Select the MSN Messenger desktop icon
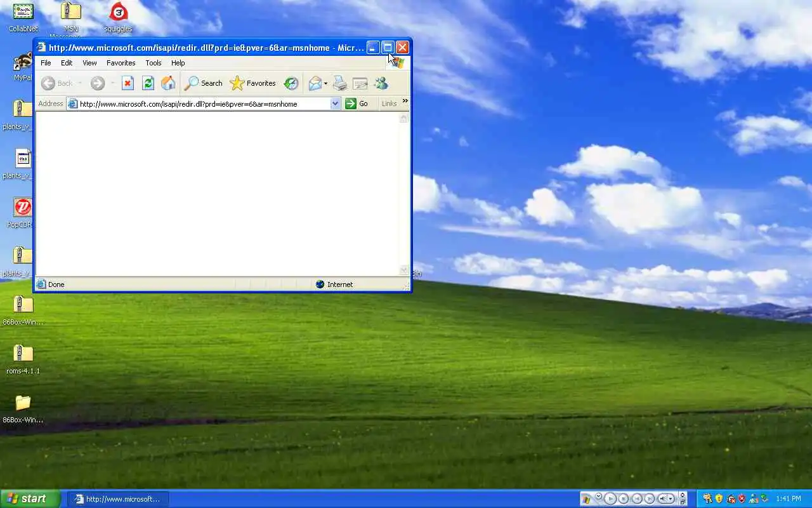The height and width of the screenshot is (508, 812). [71, 17]
